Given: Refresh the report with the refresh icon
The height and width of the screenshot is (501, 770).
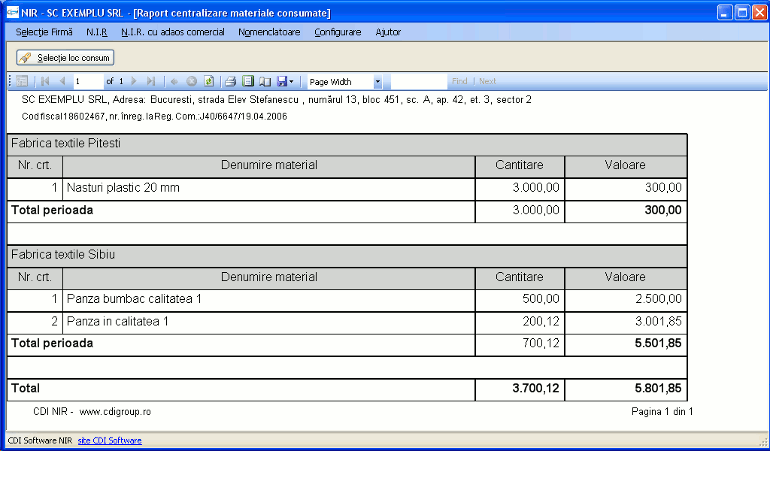Looking at the screenshot, I should click(x=209, y=81).
